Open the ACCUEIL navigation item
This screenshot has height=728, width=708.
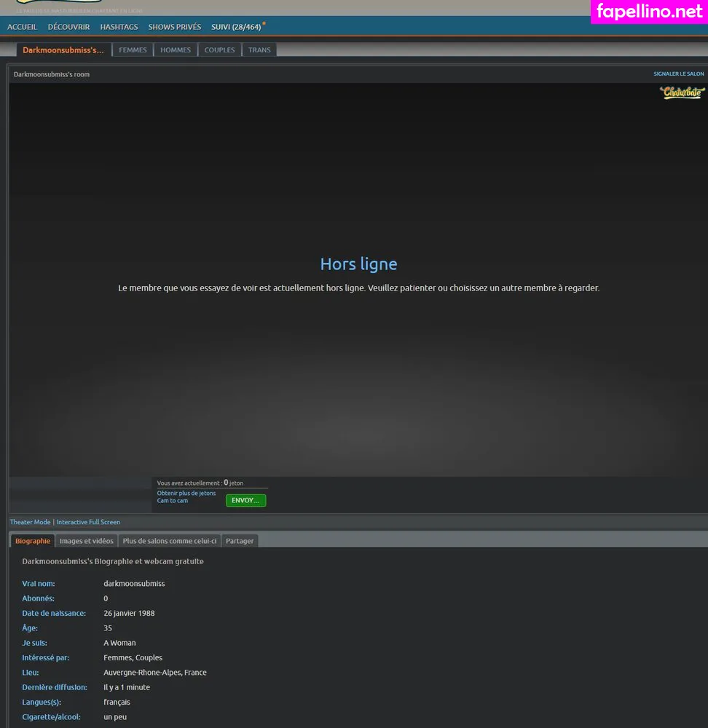pyautogui.click(x=22, y=27)
